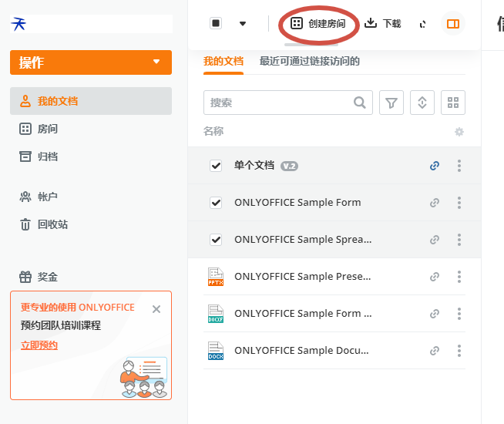This screenshot has height=424, width=504.
Task: Open ONLYOFFICE Sample Sprea... file
Action: [303, 240]
